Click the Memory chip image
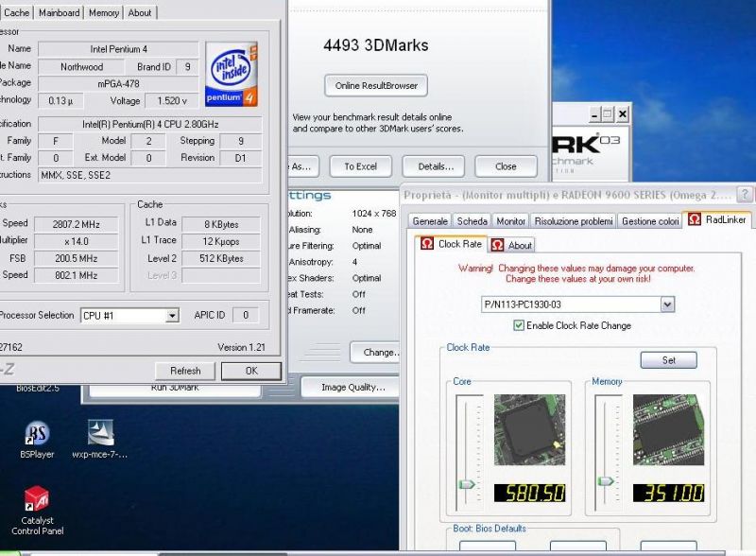 pyautogui.click(x=668, y=428)
